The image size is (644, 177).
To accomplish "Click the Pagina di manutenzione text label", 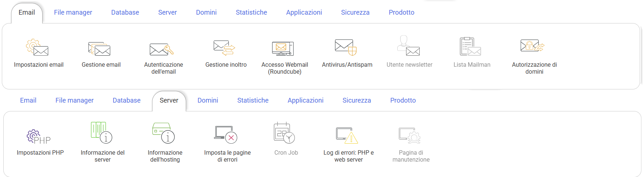I will coord(411,156).
